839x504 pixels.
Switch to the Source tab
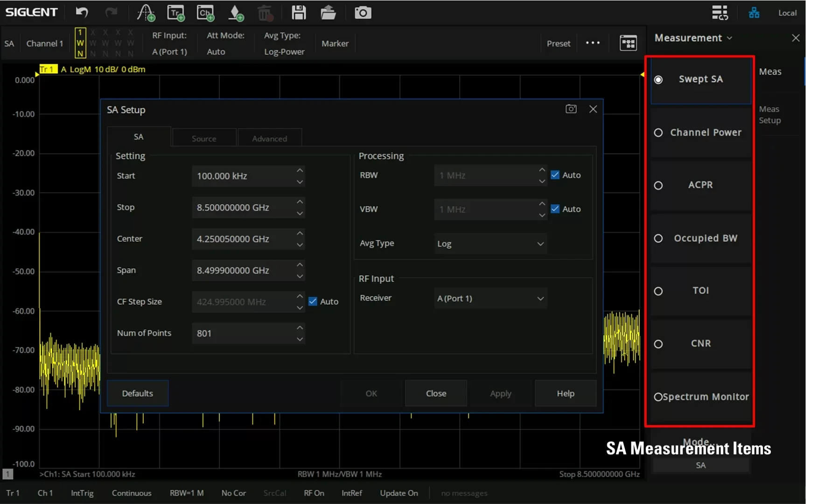(204, 139)
